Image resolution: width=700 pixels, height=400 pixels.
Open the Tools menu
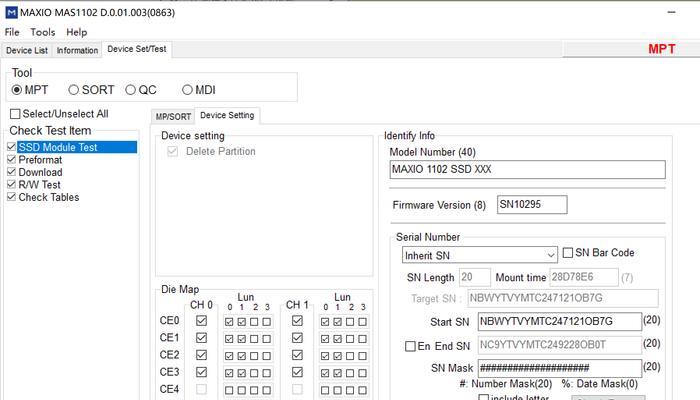[x=43, y=32]
